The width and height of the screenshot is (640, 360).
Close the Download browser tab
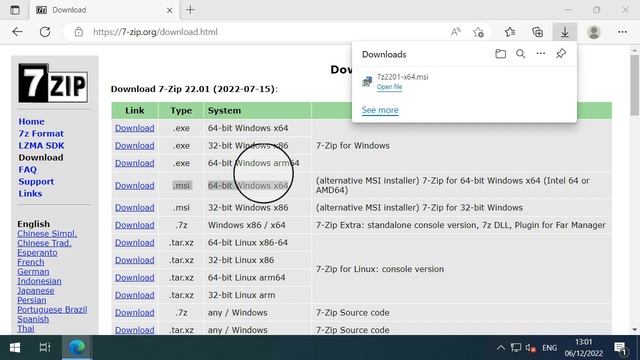pyautogui.click(x=169, y=10)
